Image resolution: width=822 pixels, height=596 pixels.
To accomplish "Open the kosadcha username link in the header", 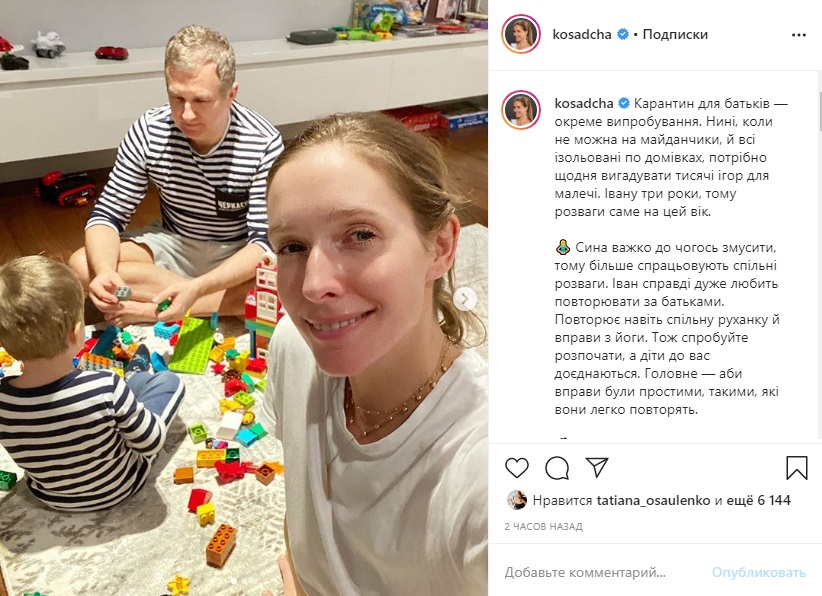I will [582, 35].
